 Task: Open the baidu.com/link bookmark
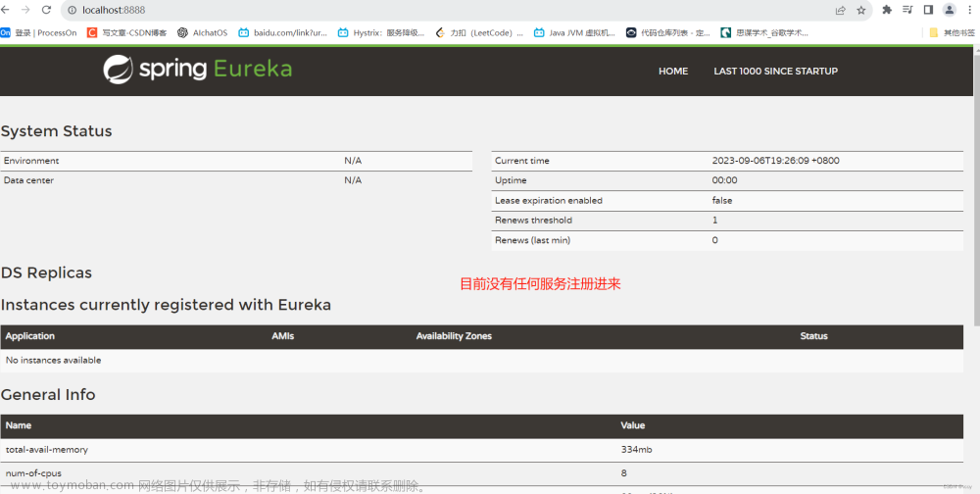[283, 32]
